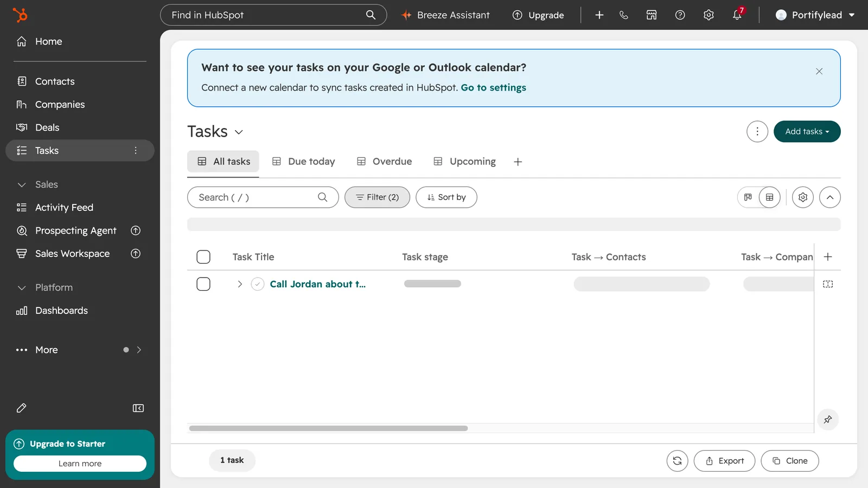Open the HubSpot sprocket logo home
This screenshot has height=488, width=868.
pyautogui.click(x=20, y=15)
